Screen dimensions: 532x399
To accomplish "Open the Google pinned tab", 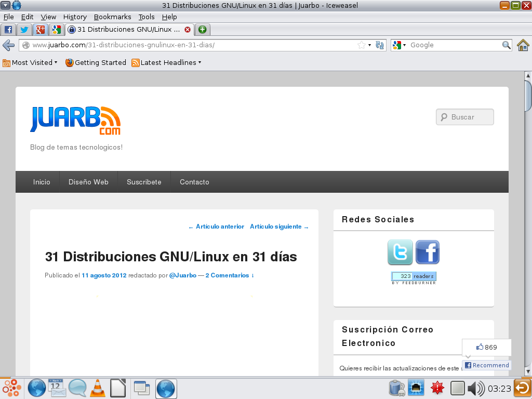I will pyautogui.click(x=57, y=30).
